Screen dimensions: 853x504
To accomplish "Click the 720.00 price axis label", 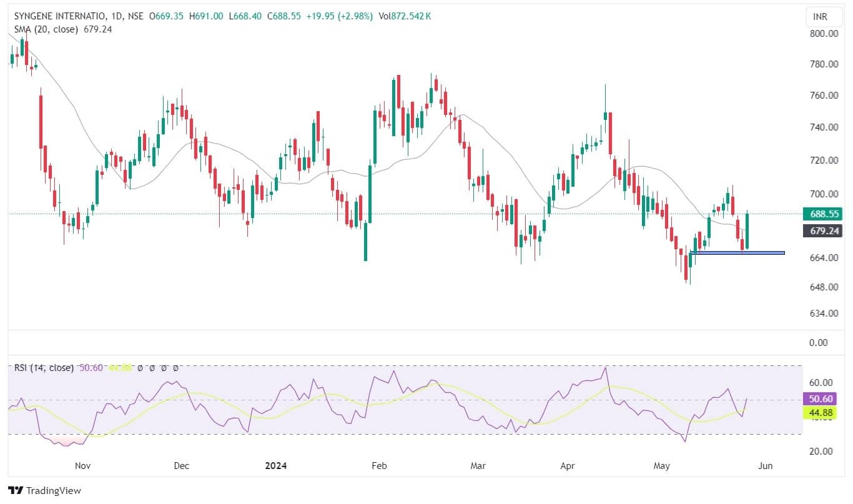I will point(824,161).
